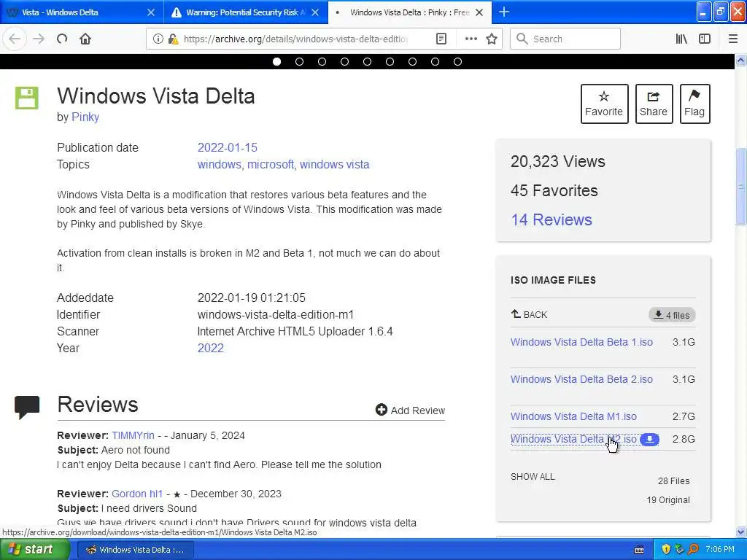The width and height of the screenshot is (747, 560).
Task: Open a new tab with the plus icon
Action: coord(503,12)
